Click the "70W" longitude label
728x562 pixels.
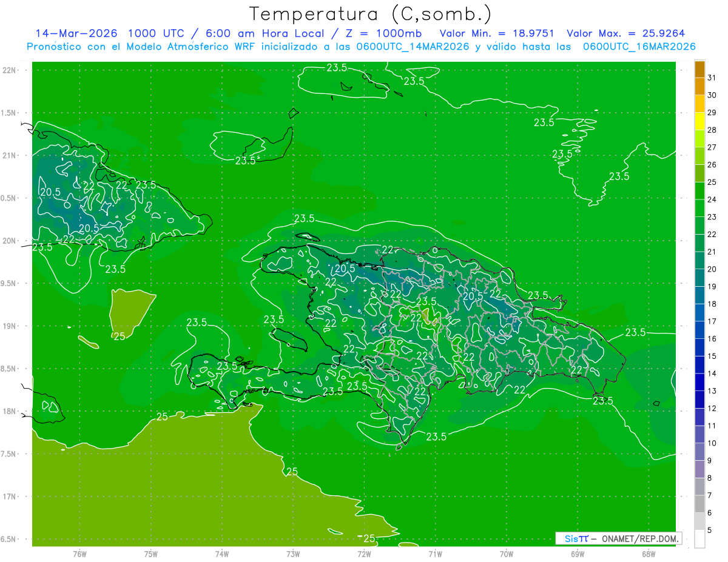(x=506, y=553)
